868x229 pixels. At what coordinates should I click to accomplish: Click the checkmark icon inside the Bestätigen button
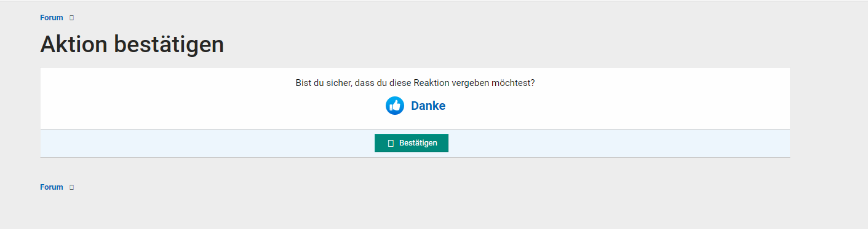click(x=391, y=143)
